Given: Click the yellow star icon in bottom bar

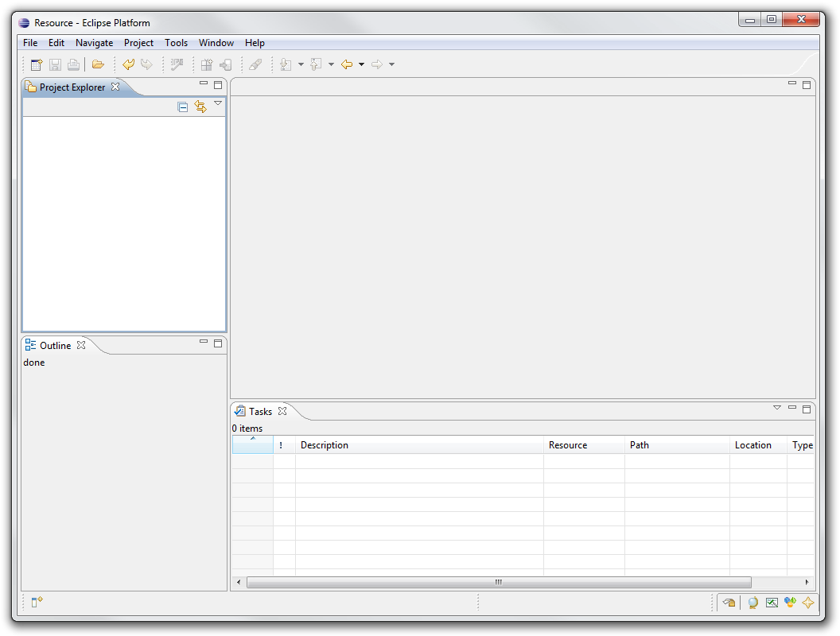Looking at the screenshot, I should (x=808, y=603).
